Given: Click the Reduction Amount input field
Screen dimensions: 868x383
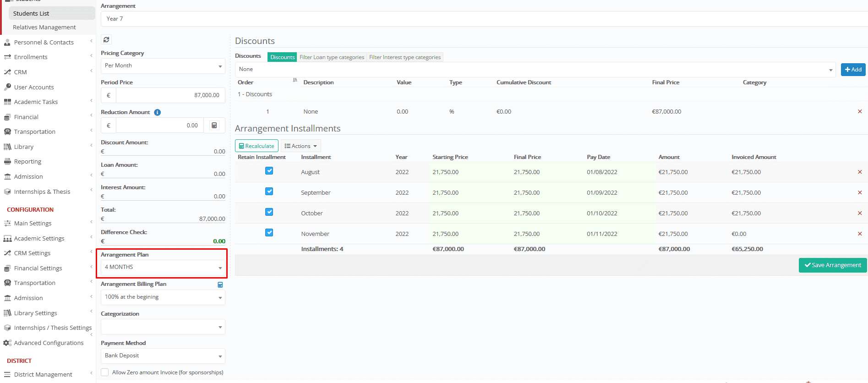Looking at the screenshot, I should click(160, 126).
